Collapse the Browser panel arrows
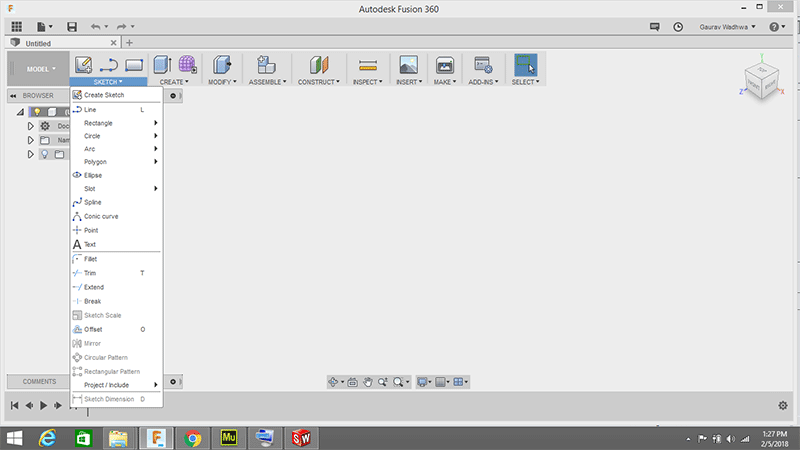The image size is (800, 450). tap(13, 95)
